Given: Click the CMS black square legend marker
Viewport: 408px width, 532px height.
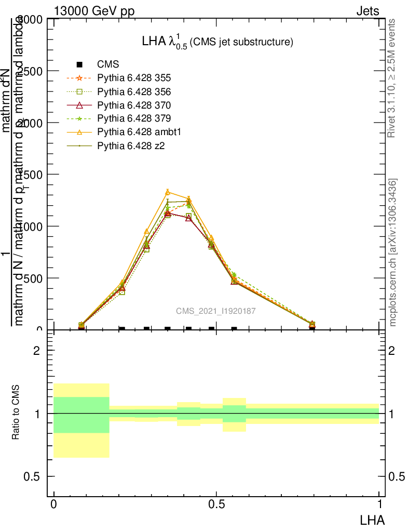Looking at the screenshot, I should pyautogui.click(x=79, y=64).
